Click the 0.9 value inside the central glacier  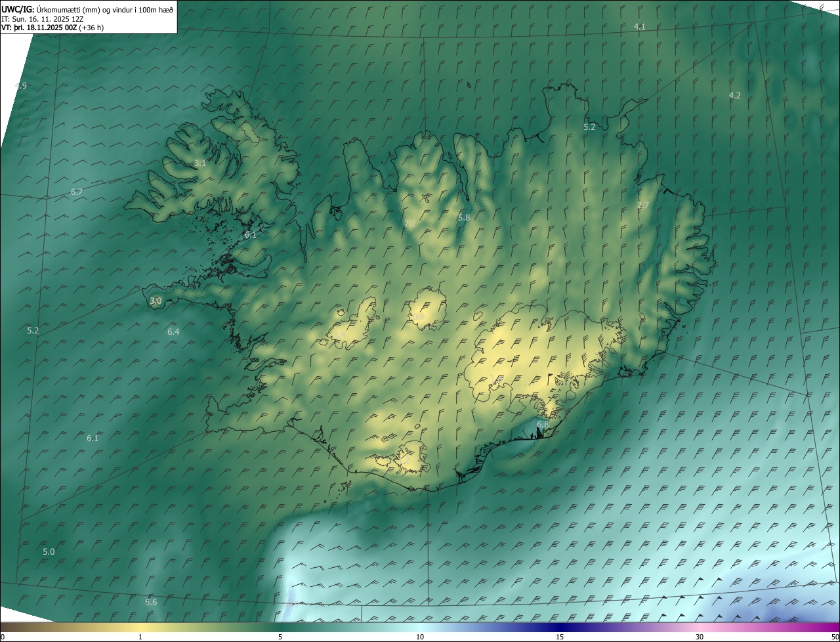tap(419, 316)
